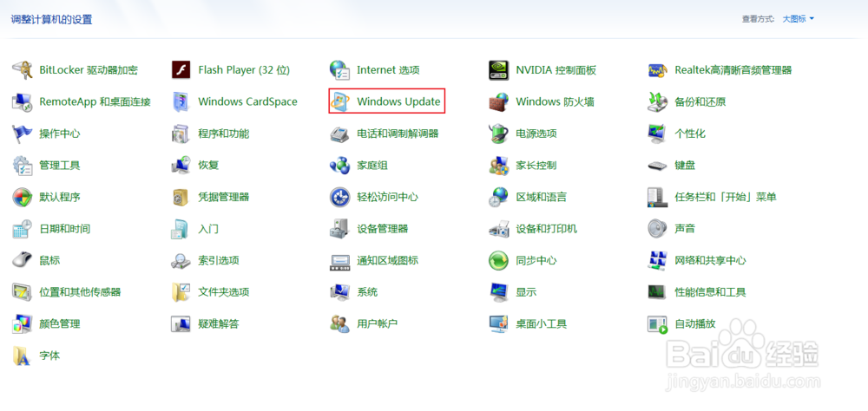Open the 用户帐户 people icon
This screenshot has height=411, width=868.
[x=339, y=323]
